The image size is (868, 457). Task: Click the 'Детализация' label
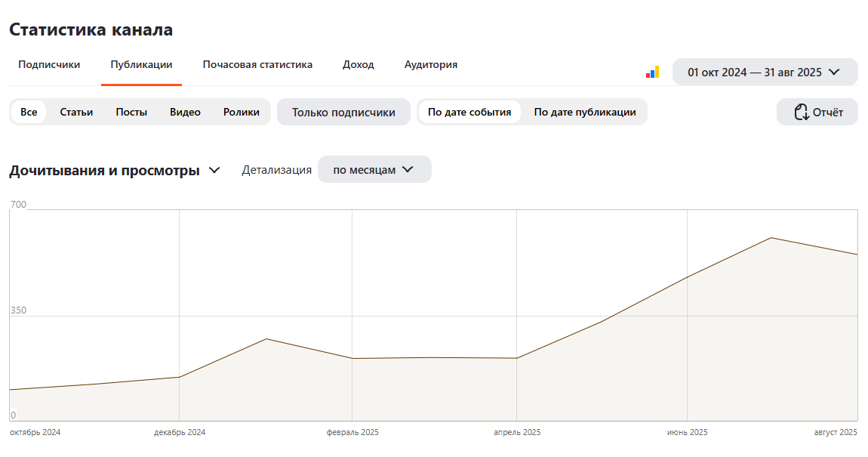[x=277, y=170]
